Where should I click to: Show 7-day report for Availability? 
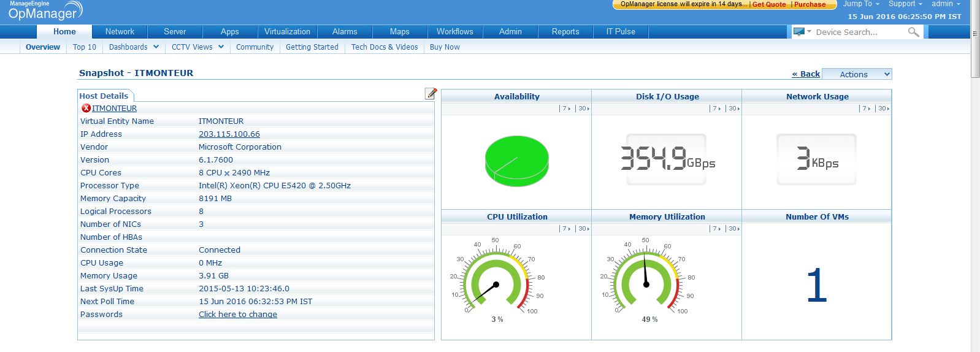coord(565,109)
